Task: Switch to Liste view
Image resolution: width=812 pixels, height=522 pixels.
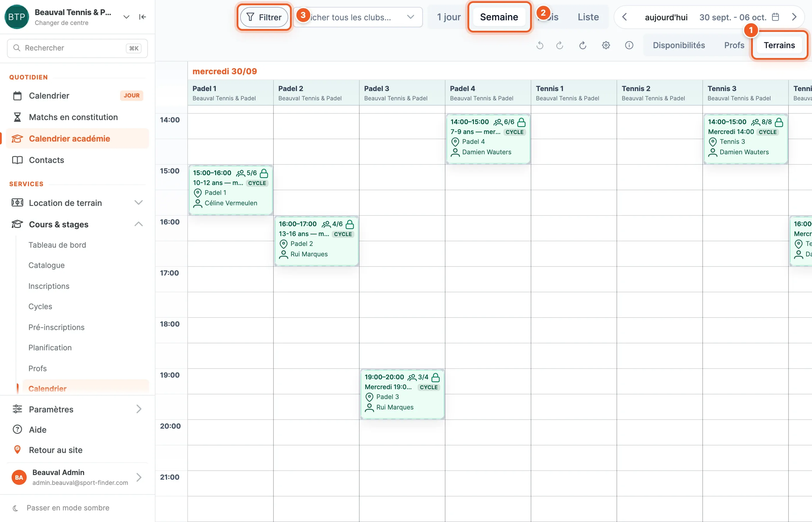Action: click(x=588, y=17)
